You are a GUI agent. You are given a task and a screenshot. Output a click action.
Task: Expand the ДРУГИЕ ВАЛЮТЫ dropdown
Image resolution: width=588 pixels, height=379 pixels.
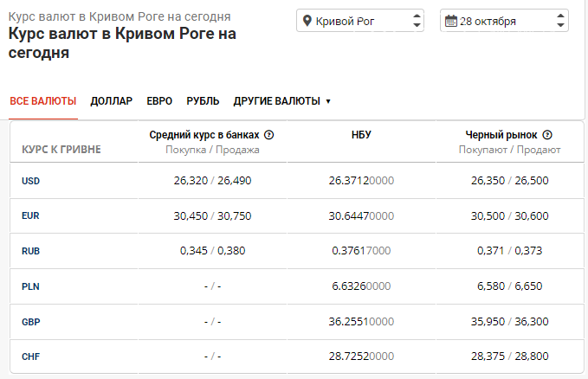click(281, 101)
